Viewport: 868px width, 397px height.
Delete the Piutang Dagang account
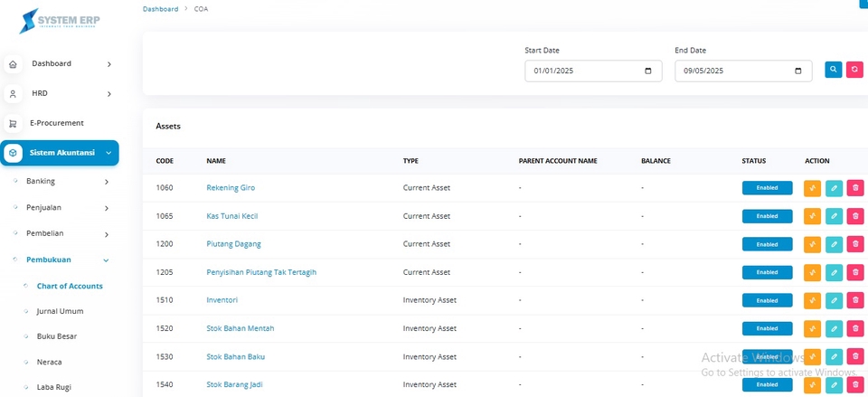(x=855, y=245)
